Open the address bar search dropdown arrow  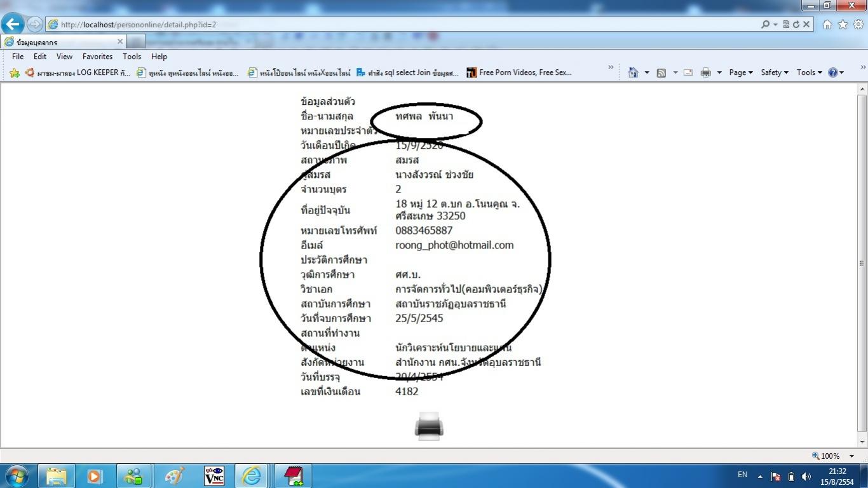click(775, 24)
